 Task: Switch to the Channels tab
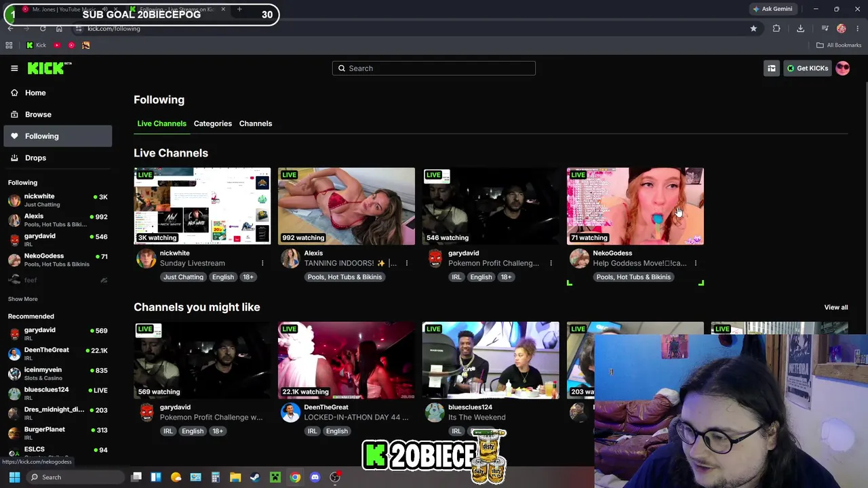256,123
